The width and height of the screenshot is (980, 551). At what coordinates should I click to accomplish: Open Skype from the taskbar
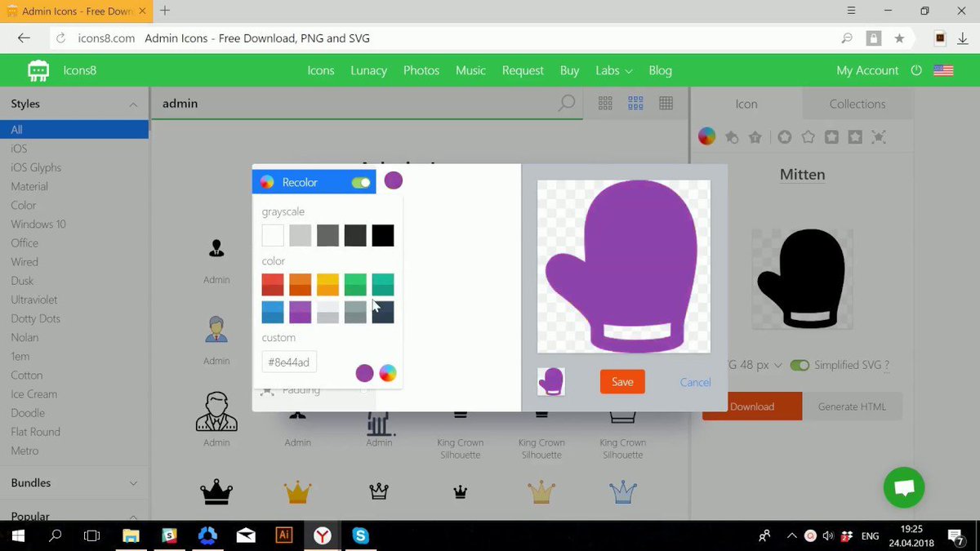click(x=360, y=535)
